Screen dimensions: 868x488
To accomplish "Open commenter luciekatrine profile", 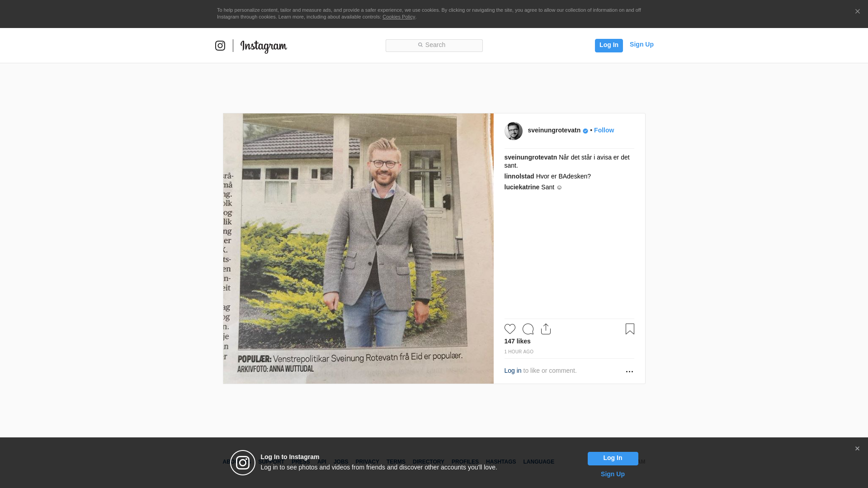I will click(x=522, y=187).
